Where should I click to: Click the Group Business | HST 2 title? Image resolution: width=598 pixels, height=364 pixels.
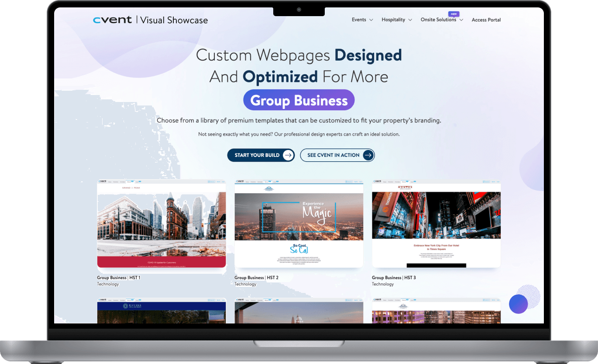coord(256,278)
